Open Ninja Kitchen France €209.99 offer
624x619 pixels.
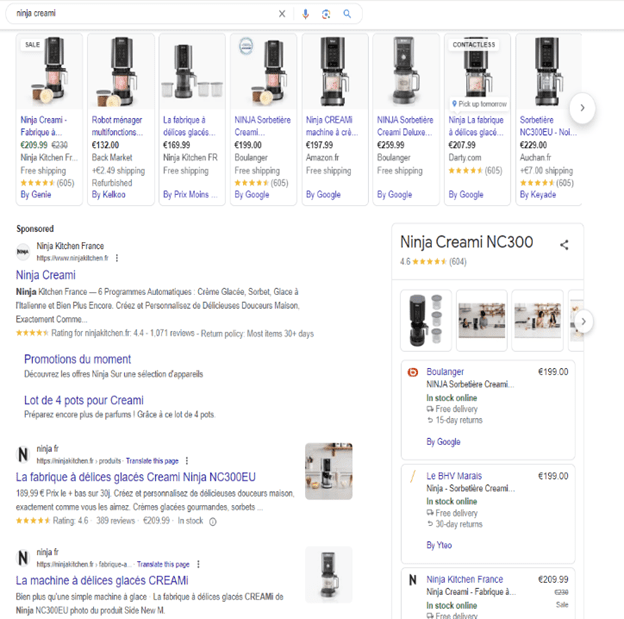(488, 594)
